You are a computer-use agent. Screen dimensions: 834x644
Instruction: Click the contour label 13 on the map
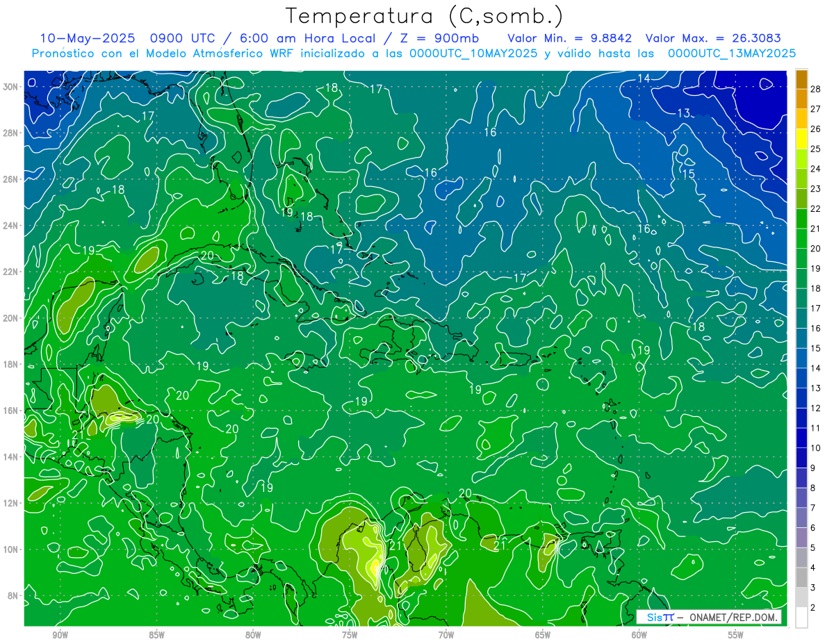pyautogui.click(x=685, y=113)
